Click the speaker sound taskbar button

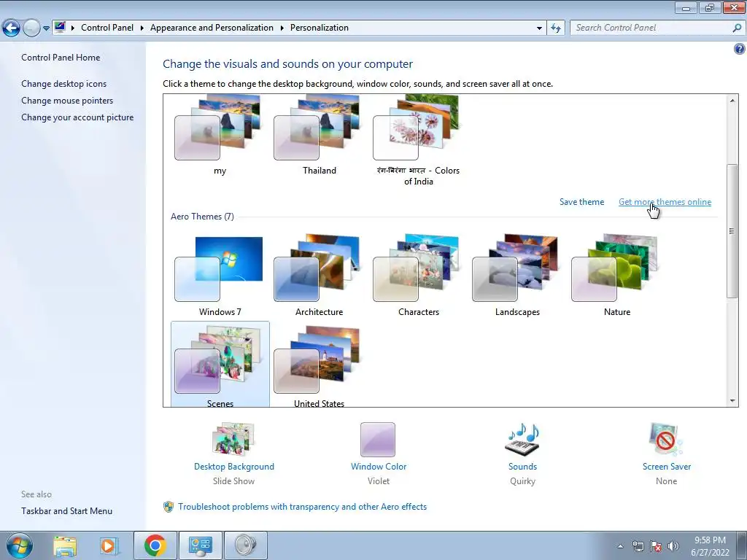(245, 545)
